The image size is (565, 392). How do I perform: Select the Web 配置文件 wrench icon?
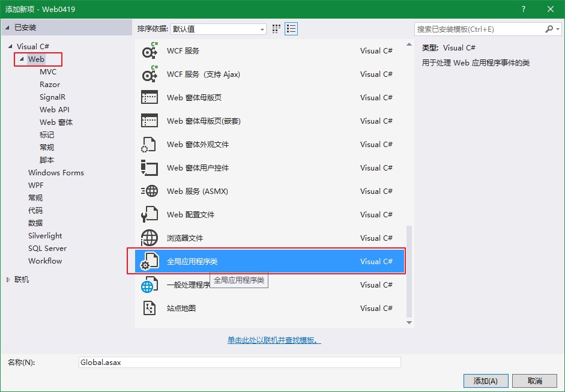(x=149, y=215)
